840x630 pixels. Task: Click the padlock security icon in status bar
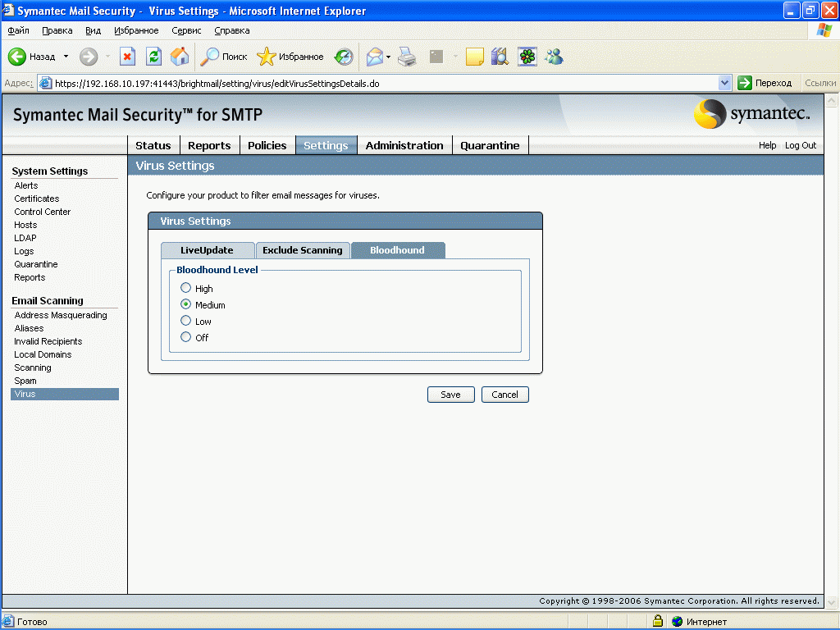(x=658, y=621)
